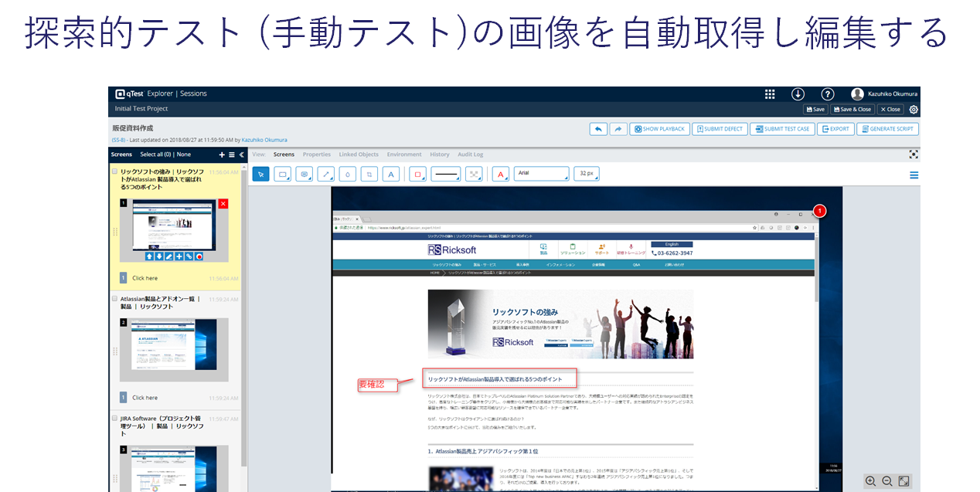
Task: Choose the text annotation tool
Action: (x=391, y=175)
